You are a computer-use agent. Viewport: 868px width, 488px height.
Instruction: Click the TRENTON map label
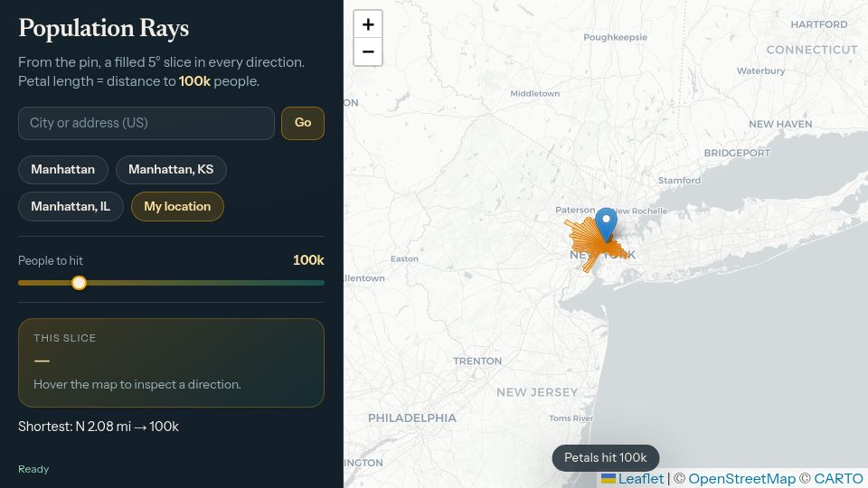(x=477, y=361)
